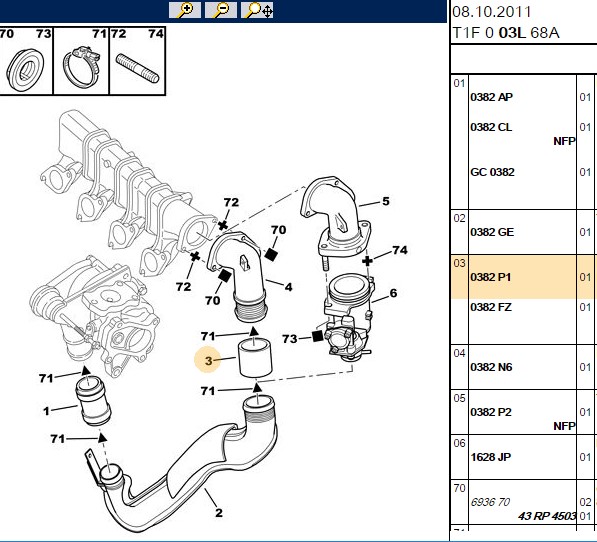Click the zoom out magnifier icon
This screenshot has width=597, height=542.
click(220, 10)
